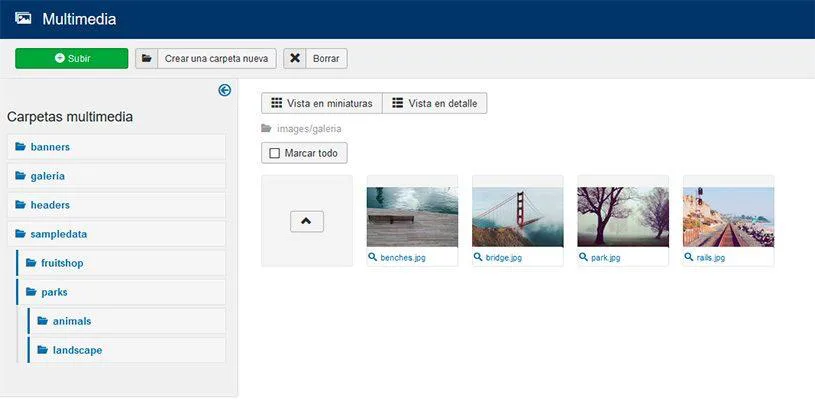
Task: Switch to Vista en miniaturas
Action: [x=321, y=103]
